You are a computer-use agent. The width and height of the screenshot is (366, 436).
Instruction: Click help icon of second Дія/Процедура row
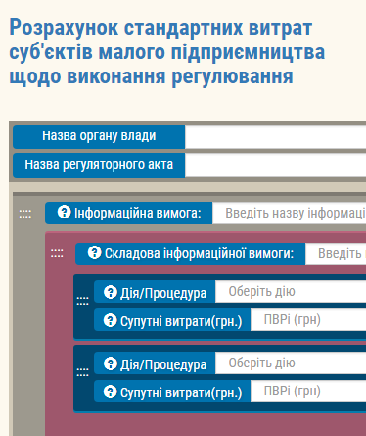[x=110, y=364]
